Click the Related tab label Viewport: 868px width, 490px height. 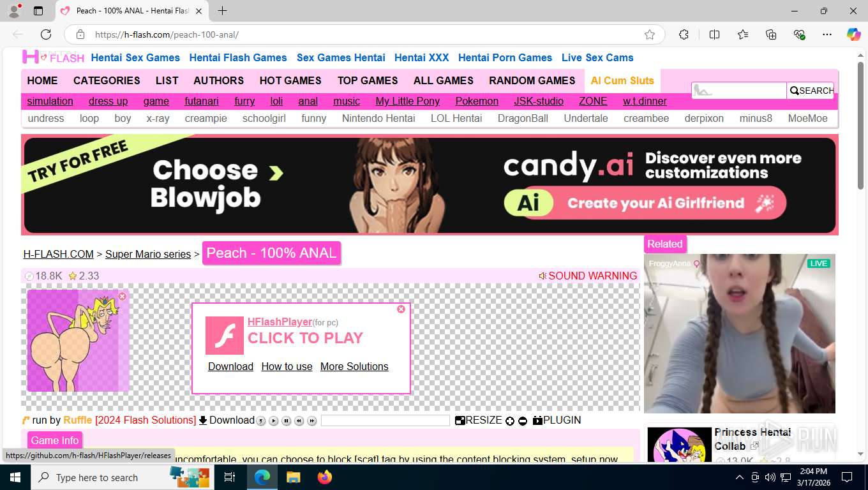(664, 244)
